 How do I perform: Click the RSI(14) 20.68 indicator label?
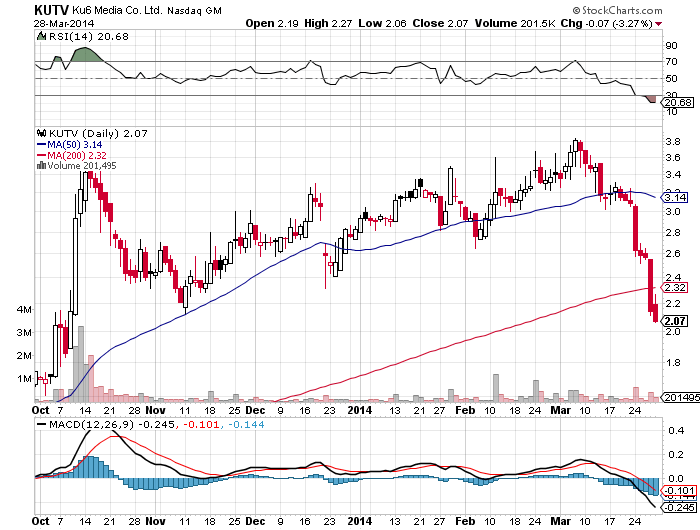pyautogui.click(x=89, y=37)
